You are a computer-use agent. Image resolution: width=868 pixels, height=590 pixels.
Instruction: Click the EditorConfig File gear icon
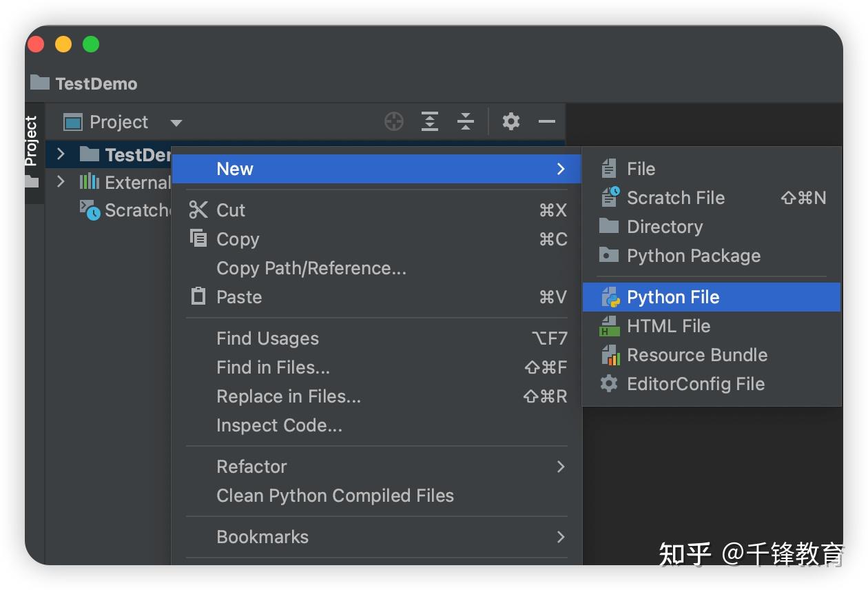click(609, 384)
